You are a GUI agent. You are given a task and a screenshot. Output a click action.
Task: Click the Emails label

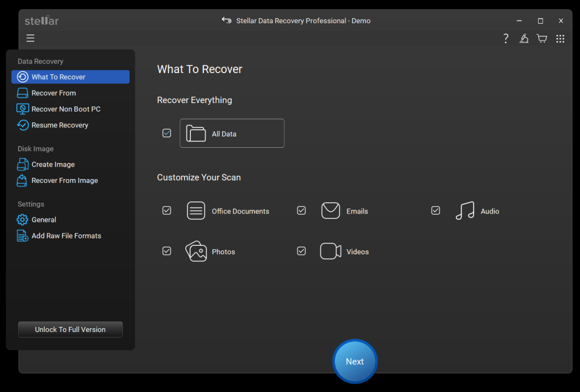(357, 211)
